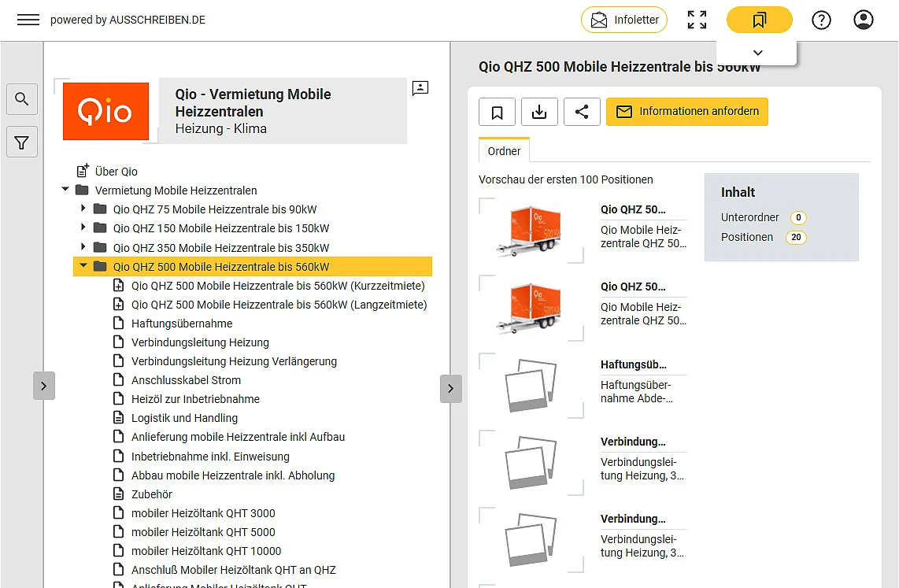Open Haftungsüb... placeholder image thumbnail
899x588 pixels.
[531, 385]
